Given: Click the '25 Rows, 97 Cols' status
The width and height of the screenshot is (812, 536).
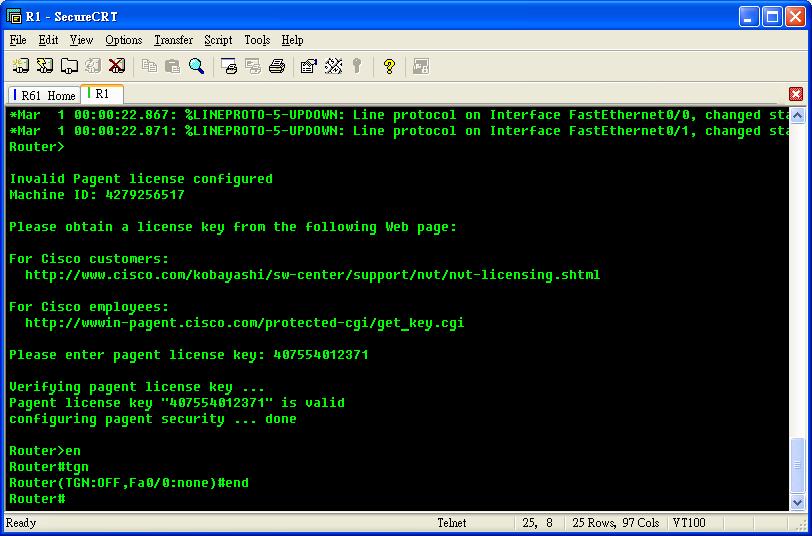Looking at the screenshot, I should (616, 523).
